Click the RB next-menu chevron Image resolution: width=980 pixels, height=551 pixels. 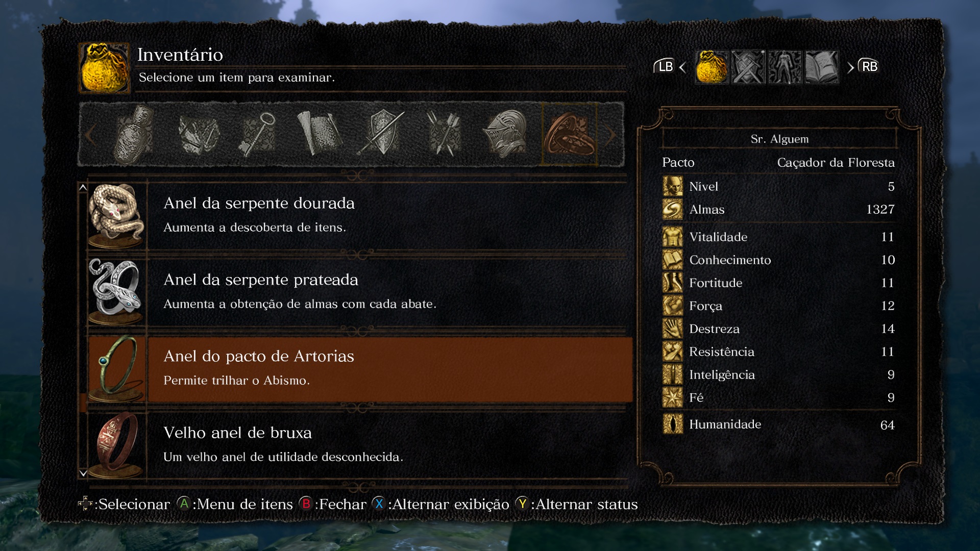click(850, 67)
